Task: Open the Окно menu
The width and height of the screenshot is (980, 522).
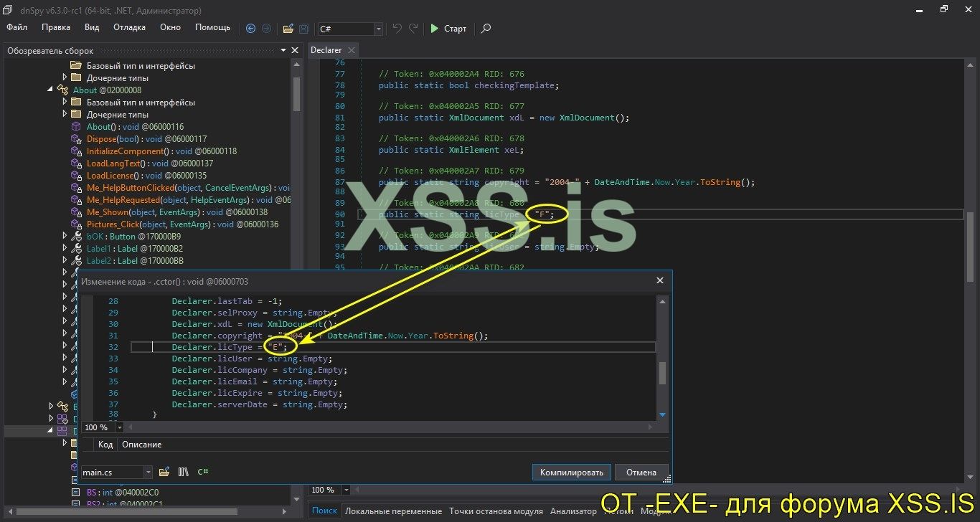Action: coord(170,27)
